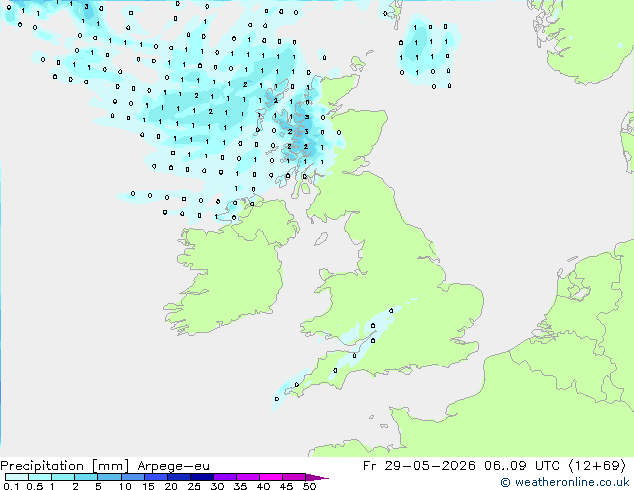Click the "50" legend scale label
This screenshot has width=634, height=490.
tap(309, 486)
